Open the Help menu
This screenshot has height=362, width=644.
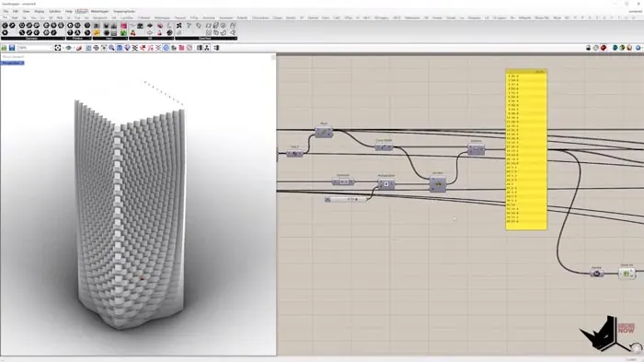tap(69, 12)
